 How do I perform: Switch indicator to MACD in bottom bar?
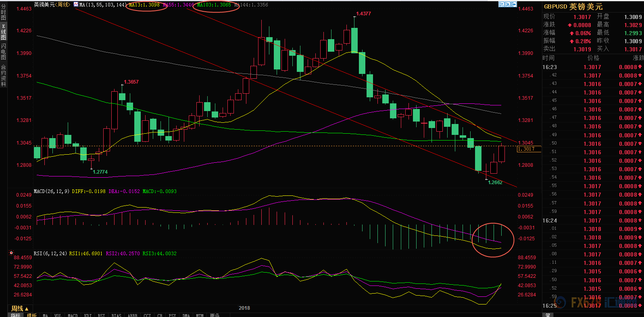[73, 315]
